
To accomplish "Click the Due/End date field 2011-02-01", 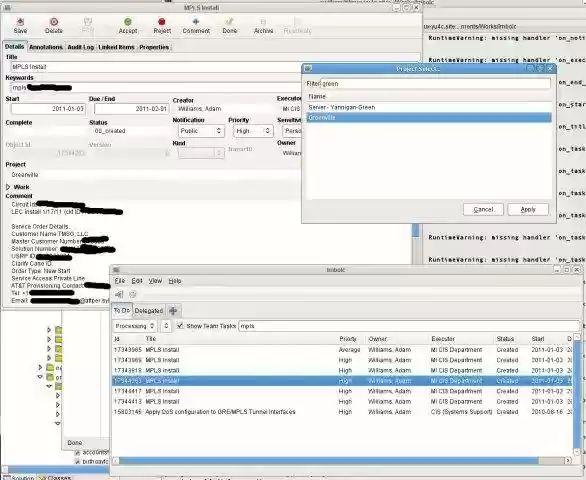I will pos(132,109).
